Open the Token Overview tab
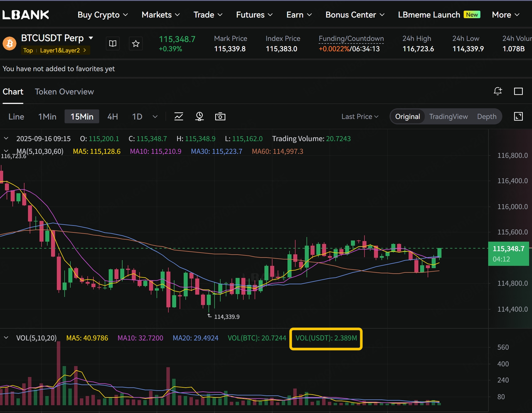Screen dimensions: 532x413 pos(64,92)
